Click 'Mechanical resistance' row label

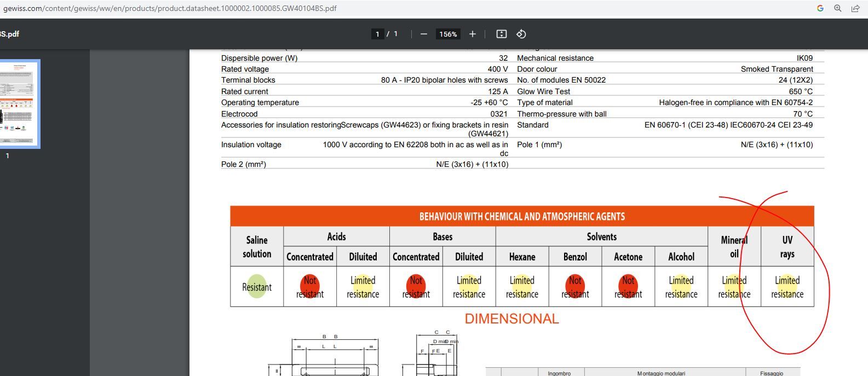[555, 58]
